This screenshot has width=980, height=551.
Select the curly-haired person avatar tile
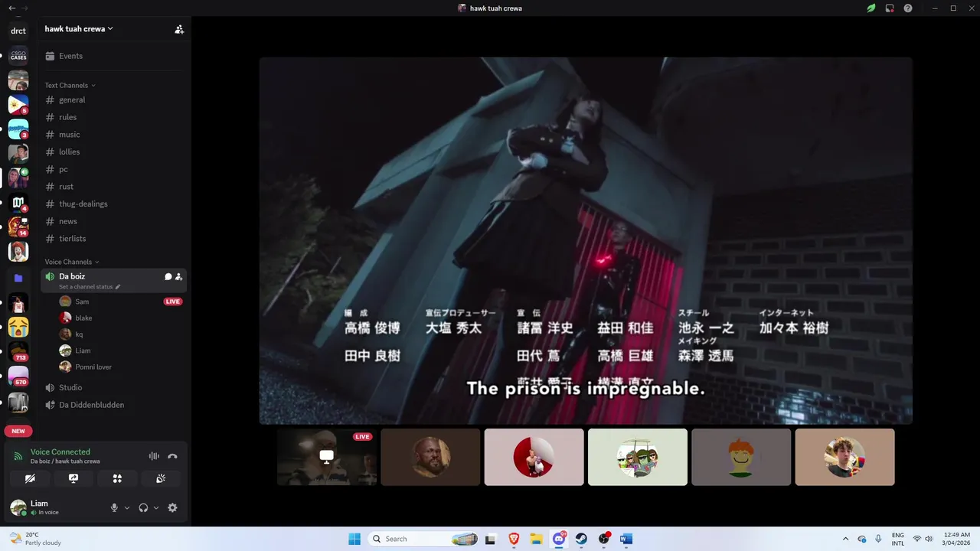(844, 457)
